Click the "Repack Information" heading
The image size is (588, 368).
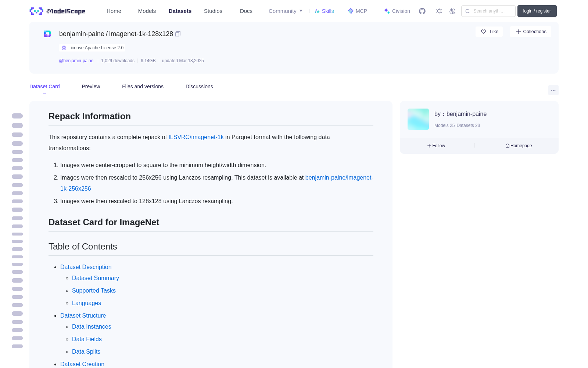coord(90,116)
